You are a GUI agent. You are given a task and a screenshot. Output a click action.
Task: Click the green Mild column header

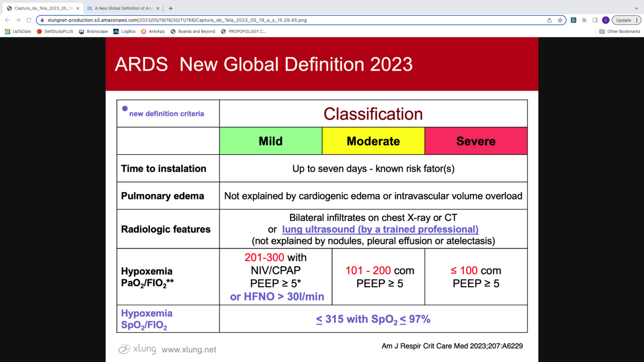click(271, 141)
